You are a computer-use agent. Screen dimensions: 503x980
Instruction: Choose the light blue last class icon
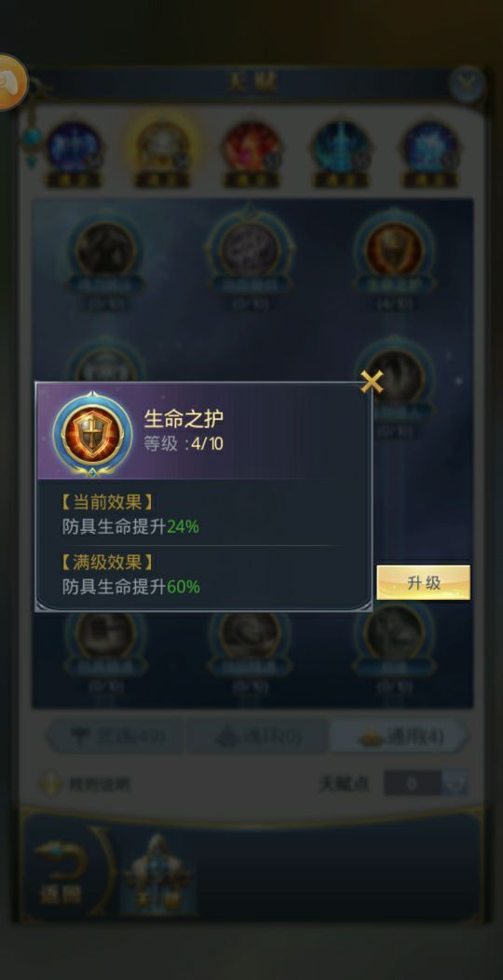pyautogui.click(x=430, y=147)
